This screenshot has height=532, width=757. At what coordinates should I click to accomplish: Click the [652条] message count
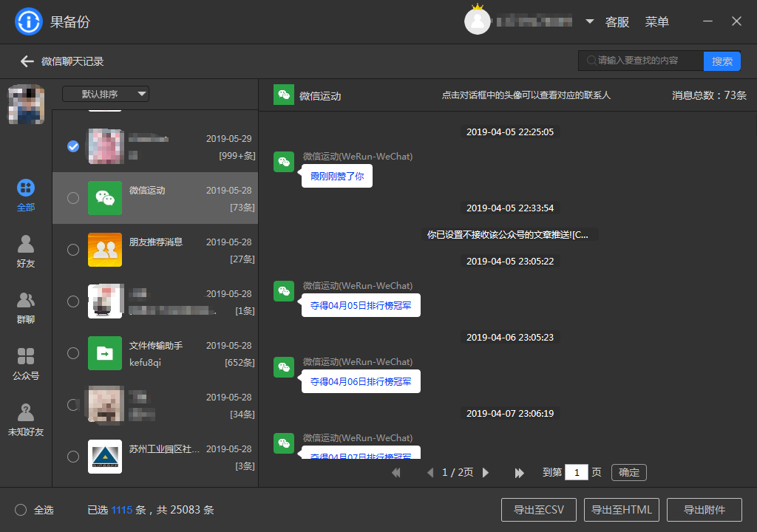point(240,363)
